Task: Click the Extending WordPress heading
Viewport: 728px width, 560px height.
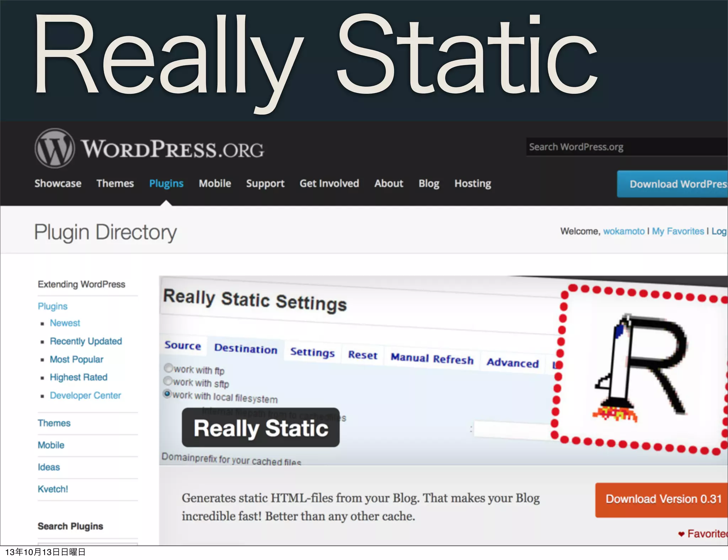Action: pos(81,284)
